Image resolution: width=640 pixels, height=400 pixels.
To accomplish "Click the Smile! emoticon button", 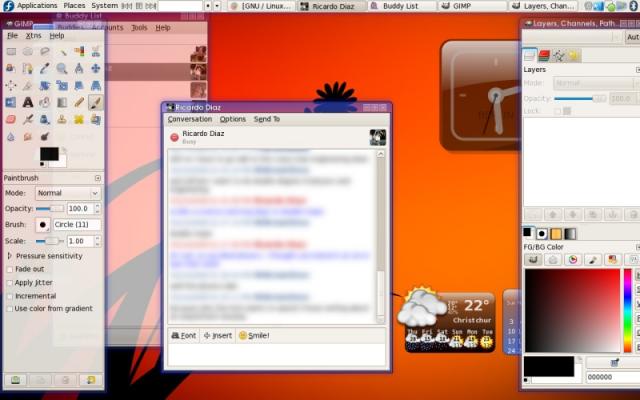I will [x=254, y=336].
